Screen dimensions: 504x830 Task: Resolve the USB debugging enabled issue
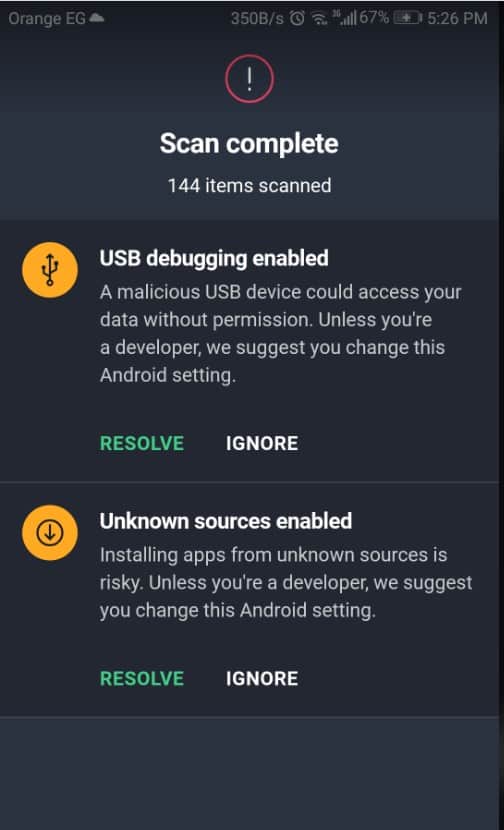[142, 444]
